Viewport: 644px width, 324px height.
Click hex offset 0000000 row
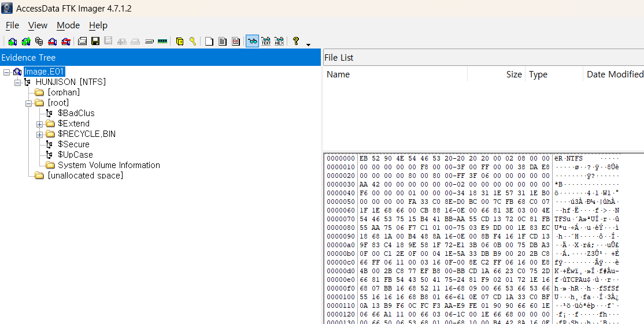pyautogui.click(x=472, y=158)
